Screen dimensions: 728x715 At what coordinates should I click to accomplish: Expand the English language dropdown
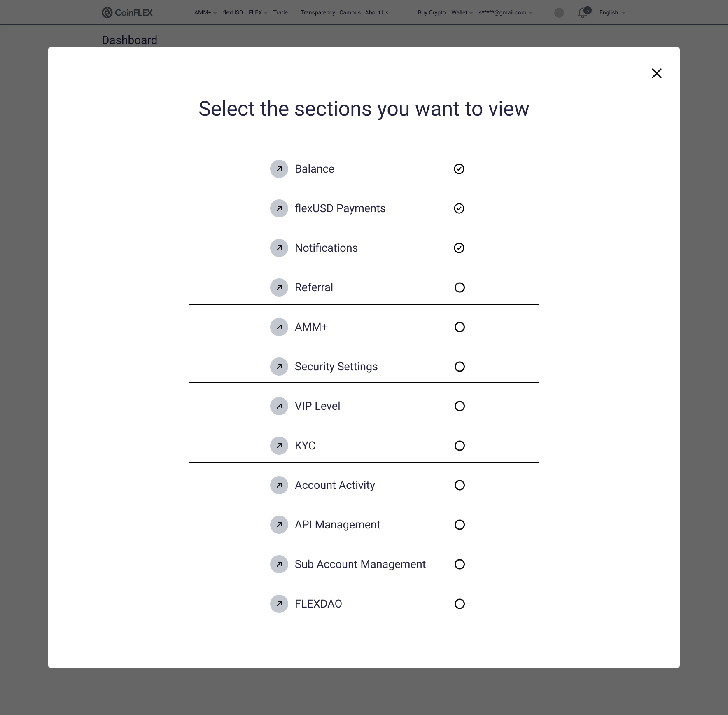point(612,13)
